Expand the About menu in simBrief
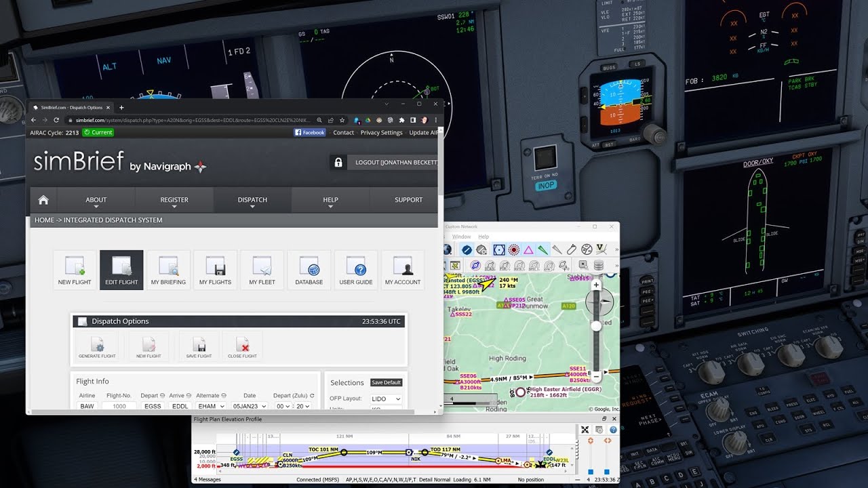 coord(96,200)
